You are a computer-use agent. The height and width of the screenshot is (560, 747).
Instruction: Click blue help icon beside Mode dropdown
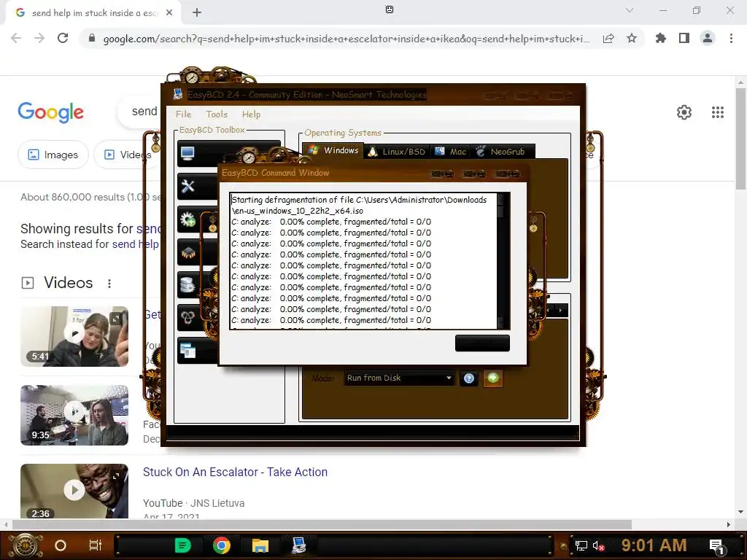(469, 378)
